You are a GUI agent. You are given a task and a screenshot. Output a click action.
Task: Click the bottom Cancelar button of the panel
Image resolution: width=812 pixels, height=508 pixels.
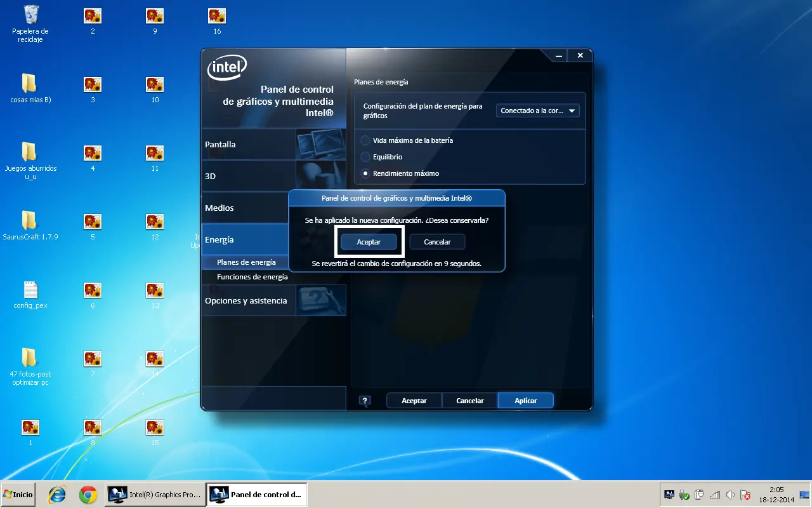point(470,401)
